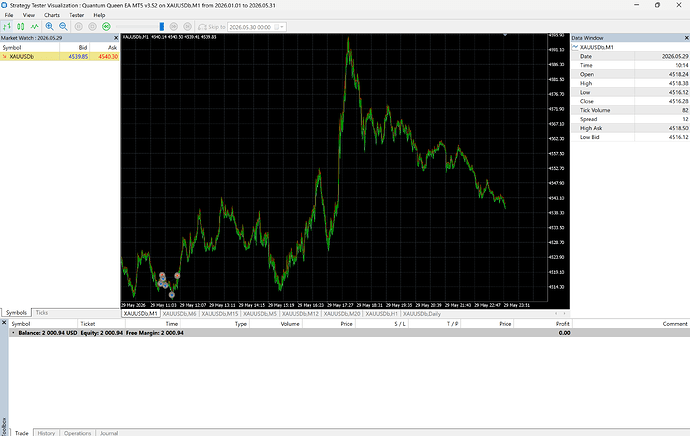The height and width of the screenshot is (436, 690).
Task: Open the File menu
Action: pyautogui.click(x=9, y=15)
